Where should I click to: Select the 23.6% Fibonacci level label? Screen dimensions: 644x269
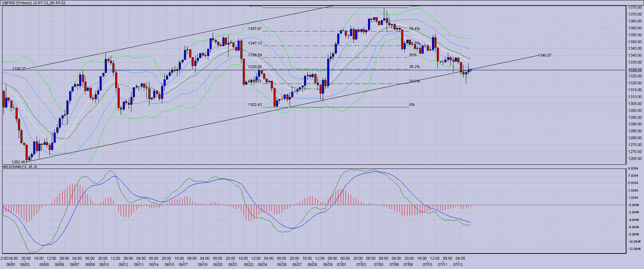pyautogui.click(x=414, y=81)
